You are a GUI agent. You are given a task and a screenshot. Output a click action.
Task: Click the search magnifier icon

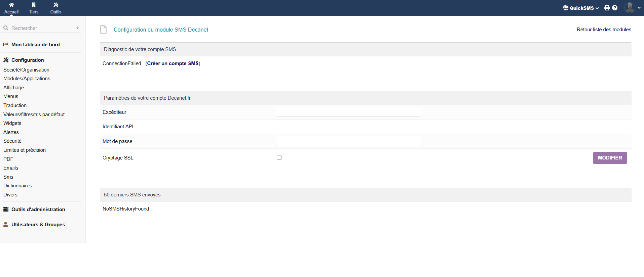(x=6, y=28)
